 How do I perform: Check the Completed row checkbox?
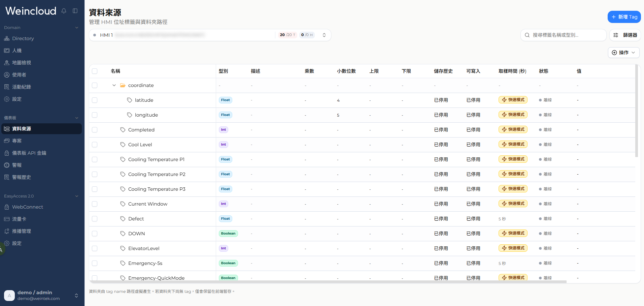tap(95, 130)
